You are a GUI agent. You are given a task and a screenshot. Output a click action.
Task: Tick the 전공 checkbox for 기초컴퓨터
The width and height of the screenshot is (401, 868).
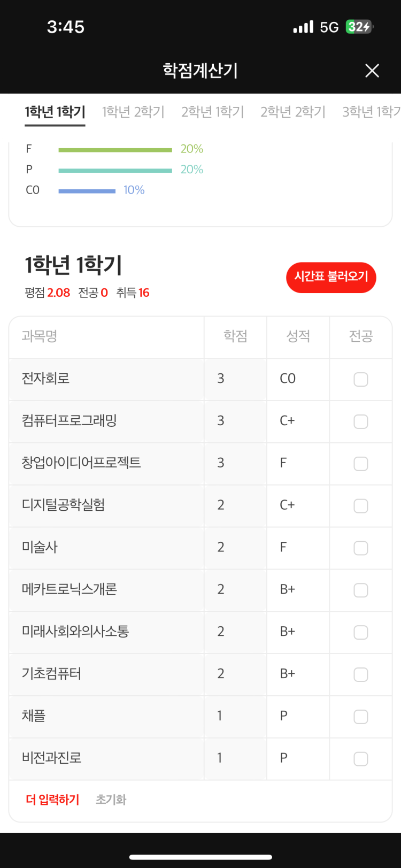coord(361,674)
